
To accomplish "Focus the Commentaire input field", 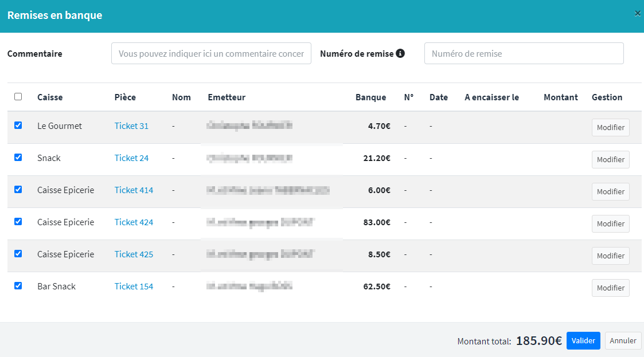I will click(x=211, y=53).
